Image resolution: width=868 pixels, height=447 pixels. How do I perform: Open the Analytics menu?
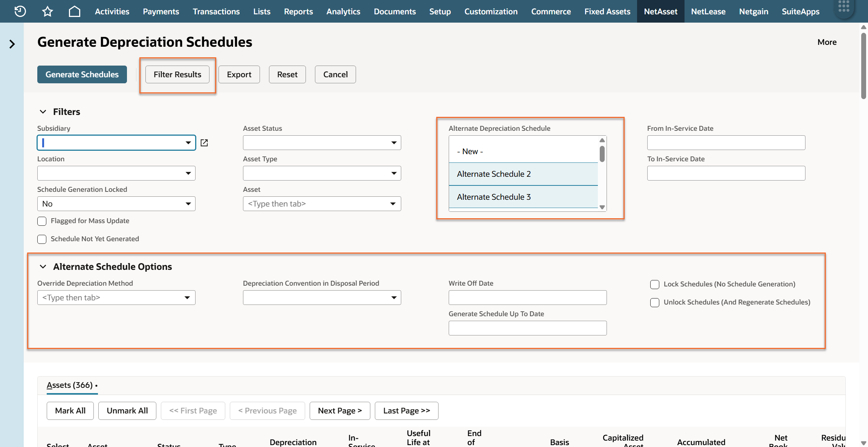[x=343, y=11]
